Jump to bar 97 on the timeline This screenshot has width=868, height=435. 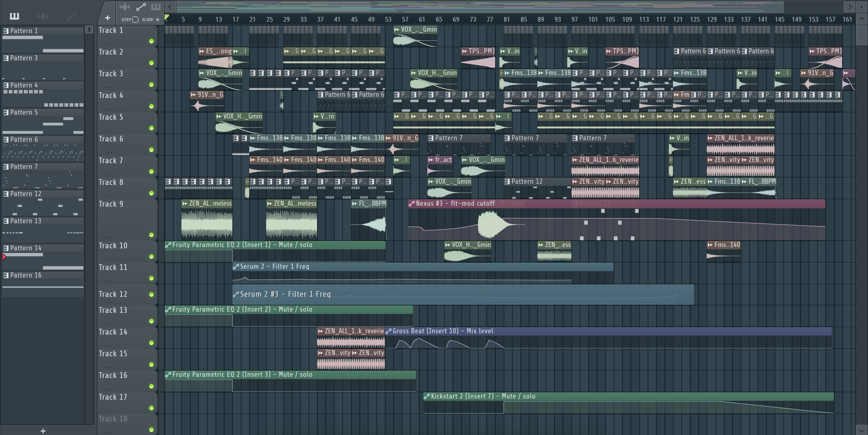pos(574,20)
